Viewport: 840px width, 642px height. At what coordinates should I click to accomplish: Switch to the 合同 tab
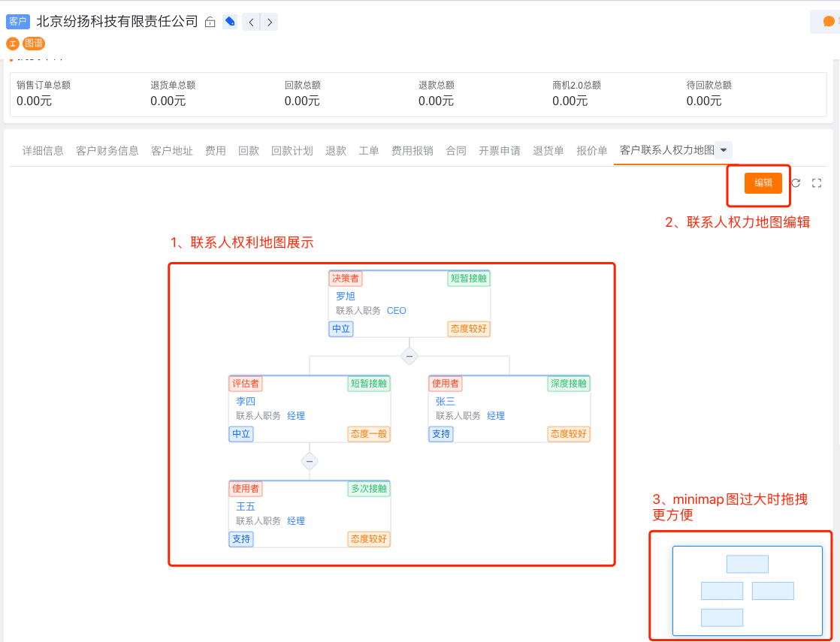(x=456, y=151)
